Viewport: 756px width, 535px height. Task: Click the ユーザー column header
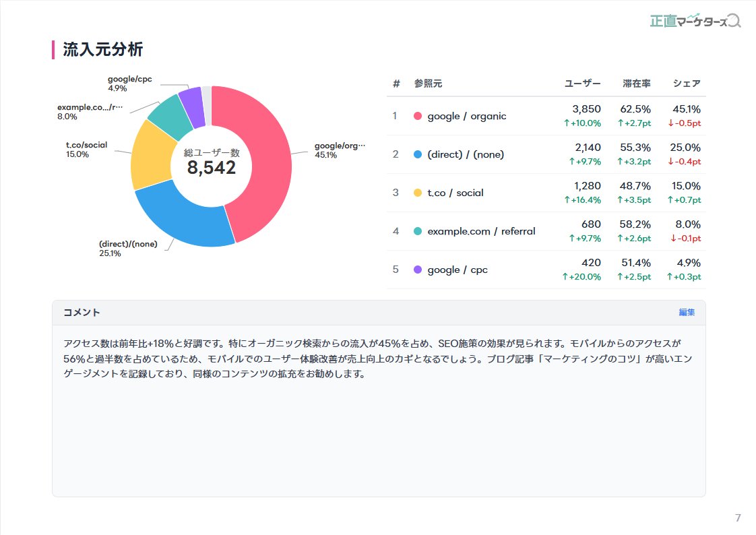coord(582,84)
